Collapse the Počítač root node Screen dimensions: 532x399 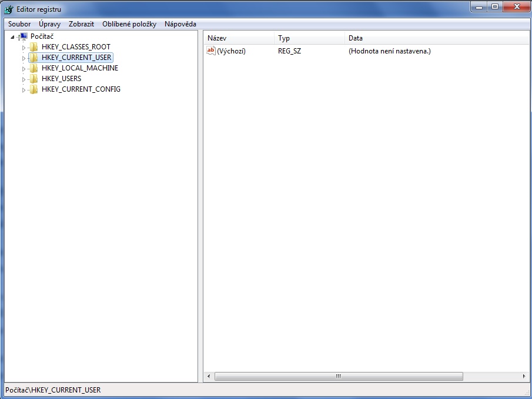point(13,36)
